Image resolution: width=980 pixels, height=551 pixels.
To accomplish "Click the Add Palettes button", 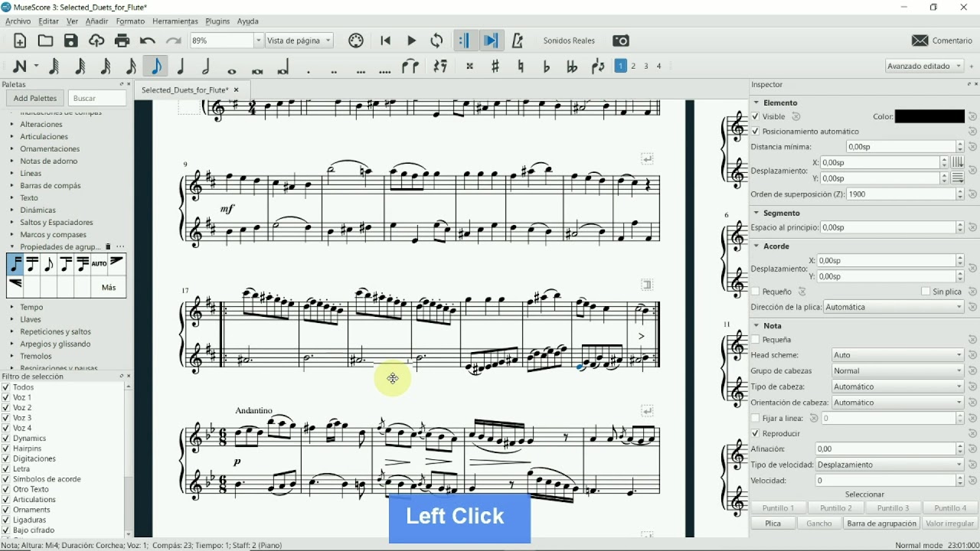I will click(35, 99).
